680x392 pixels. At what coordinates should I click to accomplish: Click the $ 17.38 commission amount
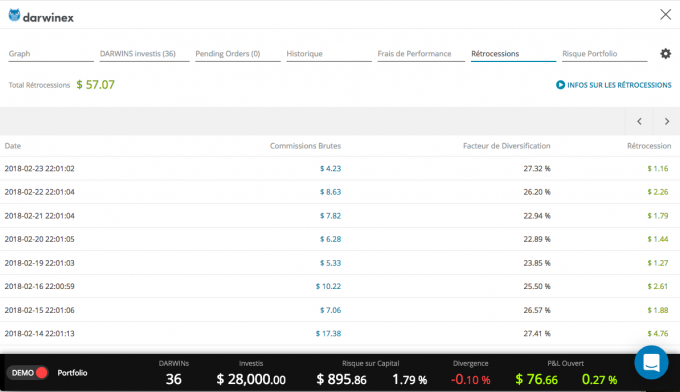pyautogui.click(x=328, y=333)
